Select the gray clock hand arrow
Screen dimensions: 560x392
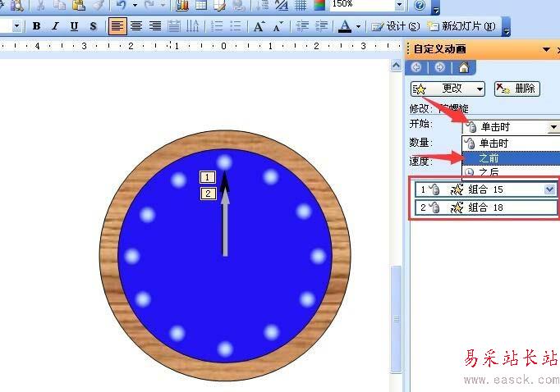click(225, 223)
